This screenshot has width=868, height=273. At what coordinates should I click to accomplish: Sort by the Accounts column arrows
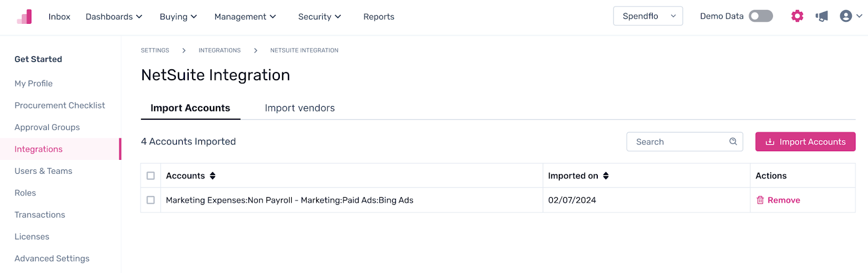tap(213, 175)
